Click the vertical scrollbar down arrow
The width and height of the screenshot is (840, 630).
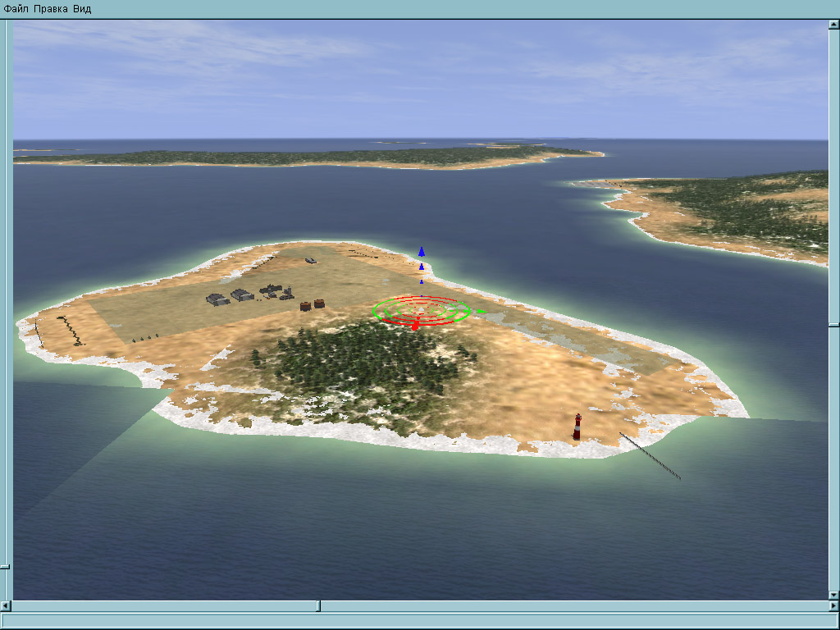(x=834, y=595)
